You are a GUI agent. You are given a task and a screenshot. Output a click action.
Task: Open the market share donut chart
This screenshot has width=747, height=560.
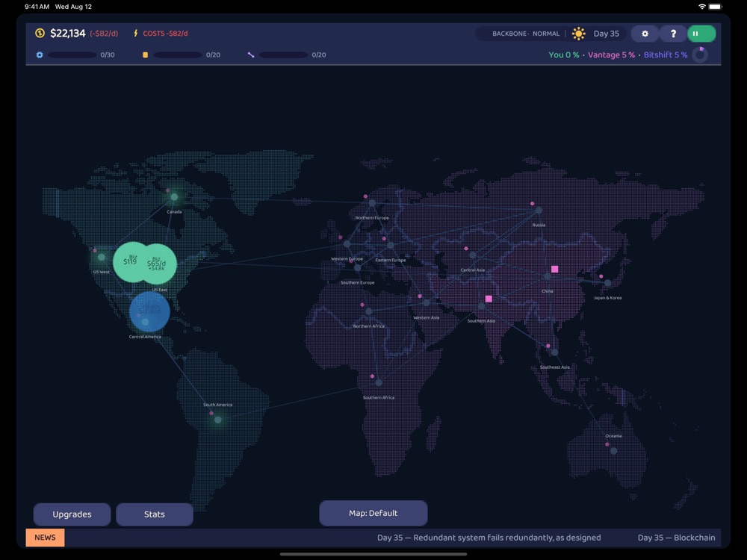coord(700,55)
